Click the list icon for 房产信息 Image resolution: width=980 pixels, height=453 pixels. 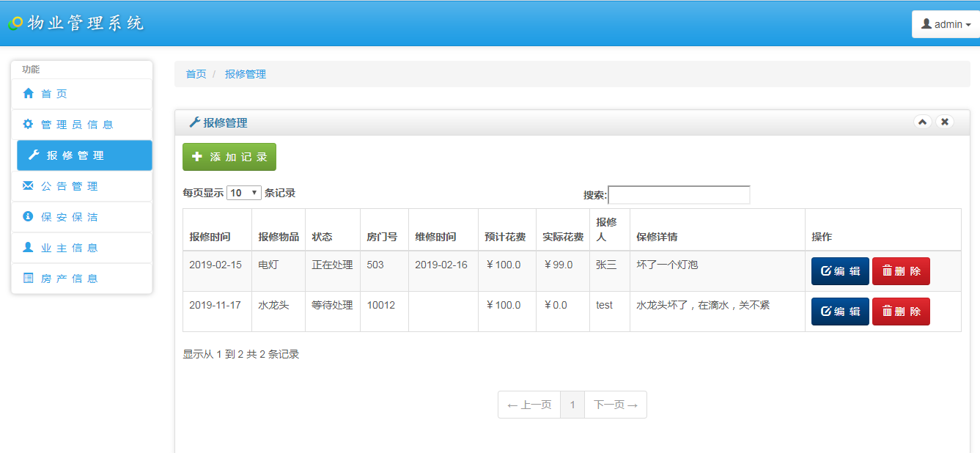click(x=29, y=279)
